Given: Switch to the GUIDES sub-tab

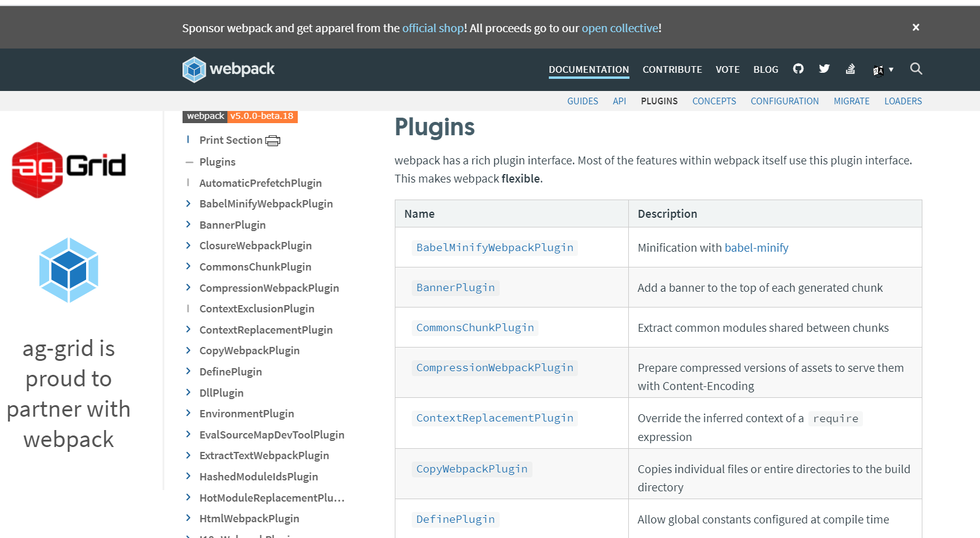Looking at the screenshot, I should pyautogui.click(x=582, y=101).
